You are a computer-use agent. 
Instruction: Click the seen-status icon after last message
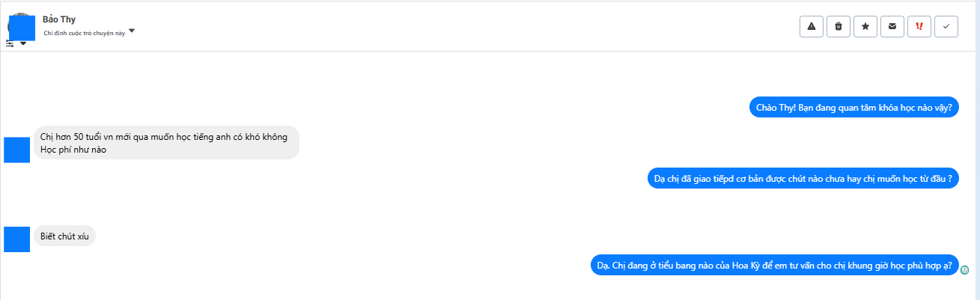966,269
